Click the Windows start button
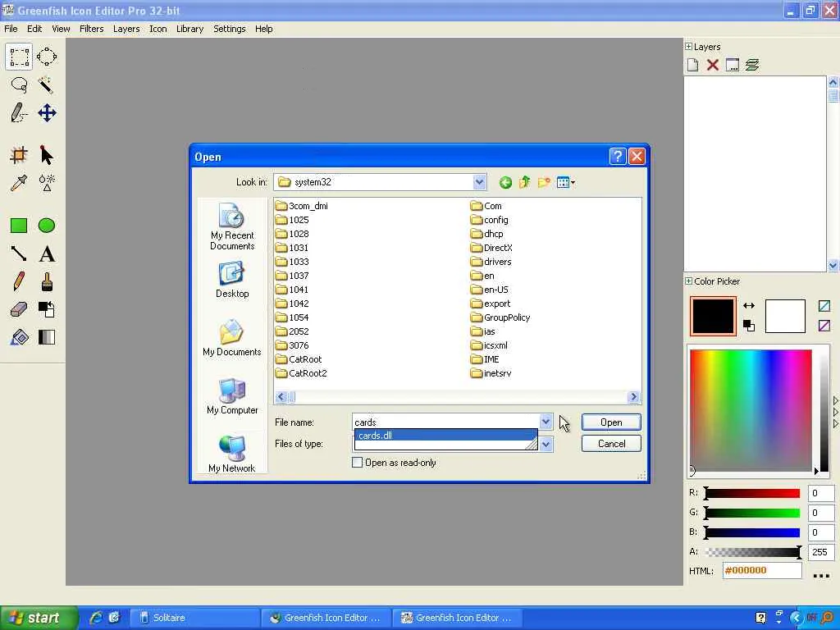The height and width of the screenshot is (630, 840). (39, 618)
